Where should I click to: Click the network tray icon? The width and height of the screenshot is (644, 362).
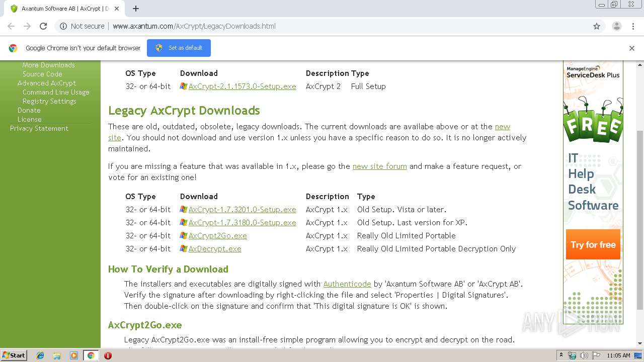(572, 355)
